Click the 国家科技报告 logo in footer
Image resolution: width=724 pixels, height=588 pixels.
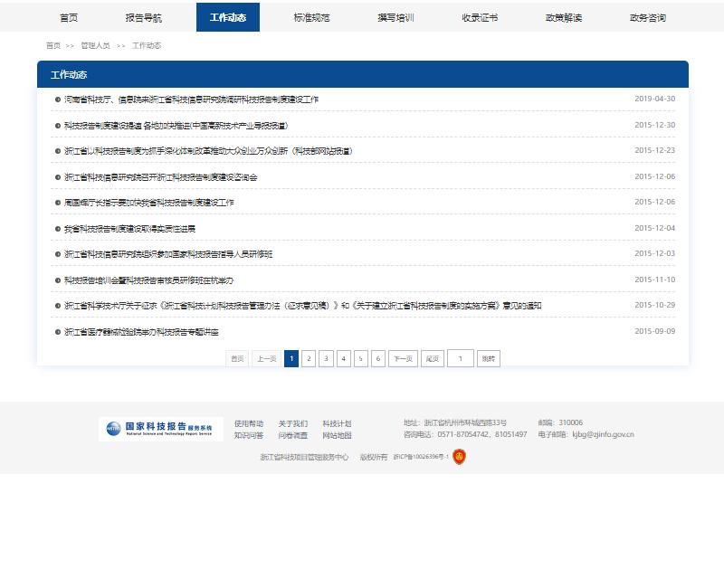[x=160, y=429]
